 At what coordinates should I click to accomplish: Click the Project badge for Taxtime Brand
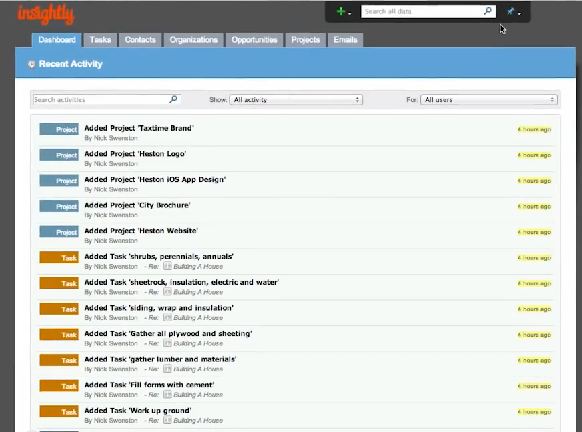pos(59,129)
